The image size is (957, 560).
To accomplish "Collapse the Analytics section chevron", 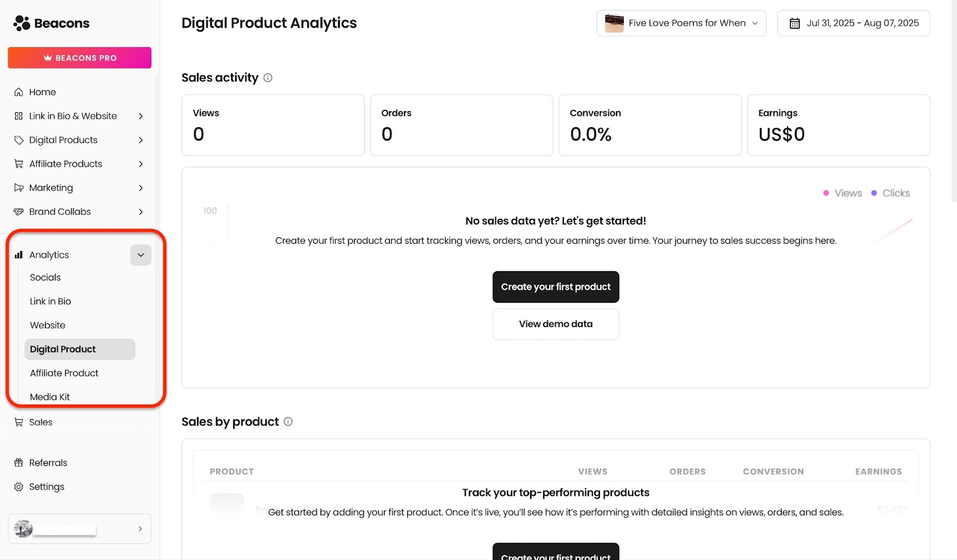I will click(141, 255).
